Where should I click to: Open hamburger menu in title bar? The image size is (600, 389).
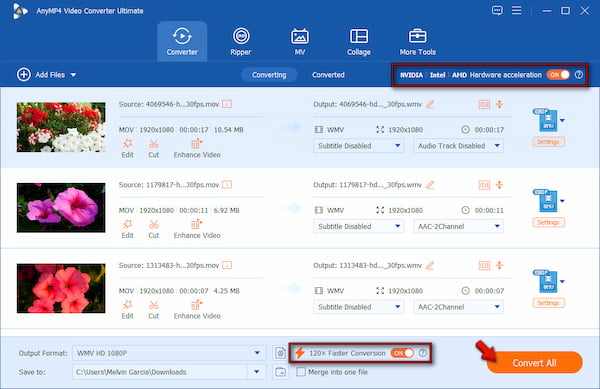click(x=517, y=10)
